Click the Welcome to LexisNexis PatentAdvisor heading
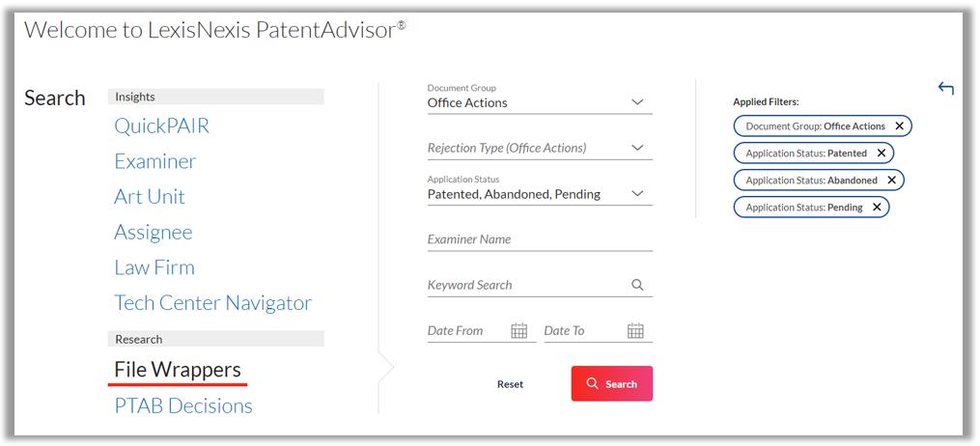980x446 pixels. (x=214, y=30)
